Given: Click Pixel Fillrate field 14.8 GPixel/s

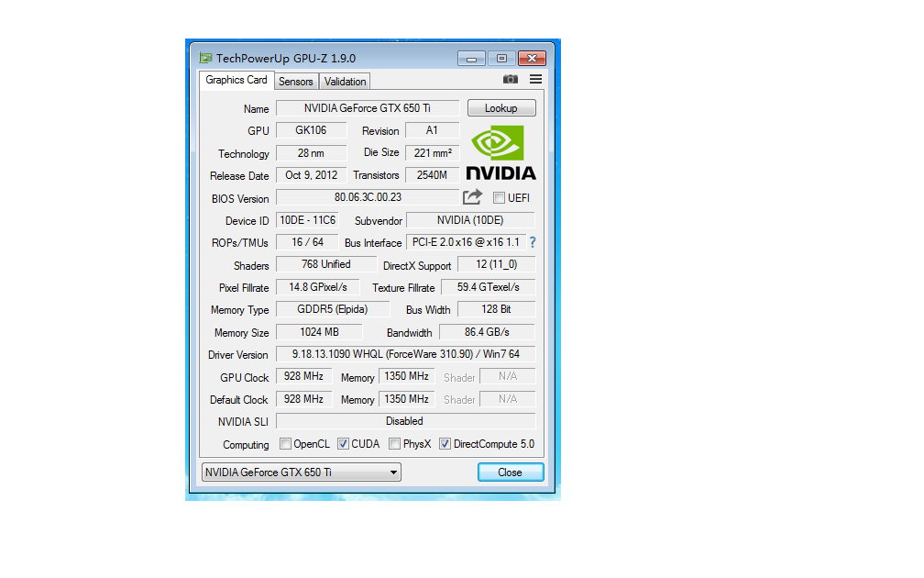Looking at the screenshot, I should coord(317,287).
